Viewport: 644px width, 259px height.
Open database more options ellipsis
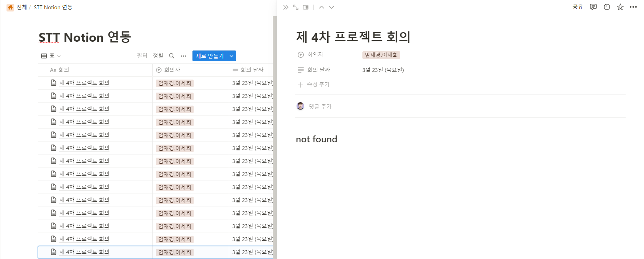point(184,56)
